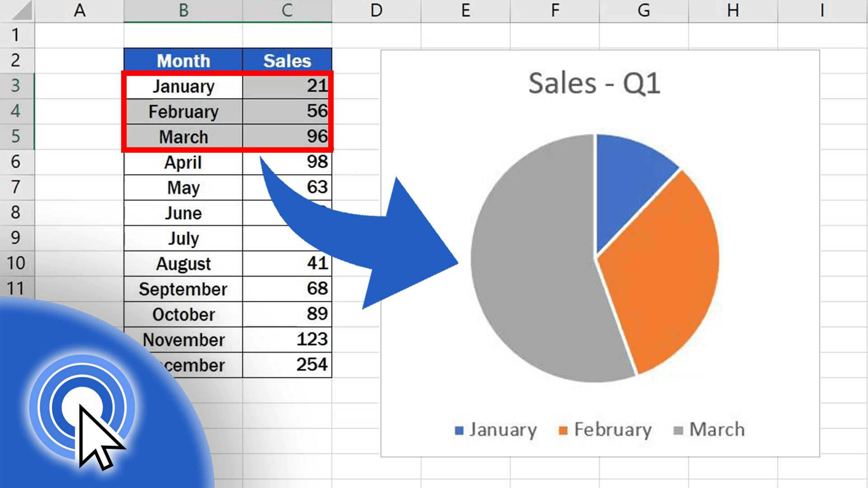This screenshot has height=488, width=868.
Task: Click the October cell
Action: pos(183,314)
